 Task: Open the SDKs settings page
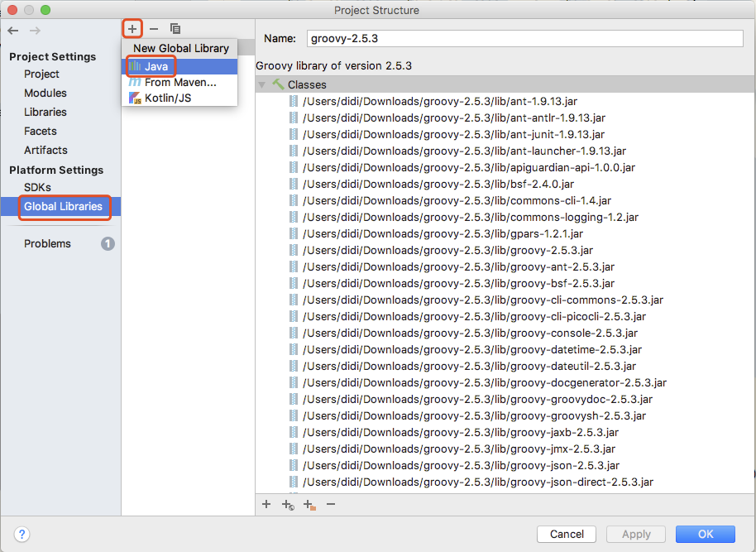pyautogui.click(x=37, y=187)
